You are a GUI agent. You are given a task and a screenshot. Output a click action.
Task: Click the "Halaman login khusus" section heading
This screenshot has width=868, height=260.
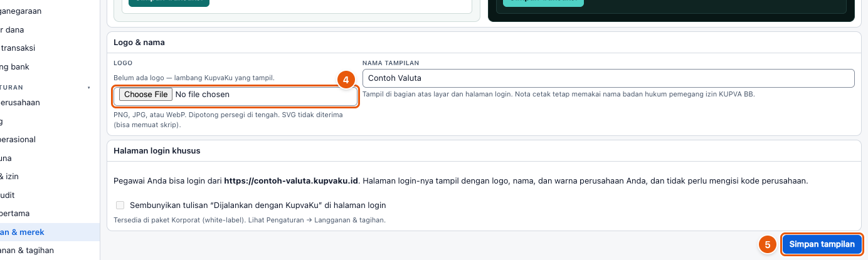click(x=157, y=151)
